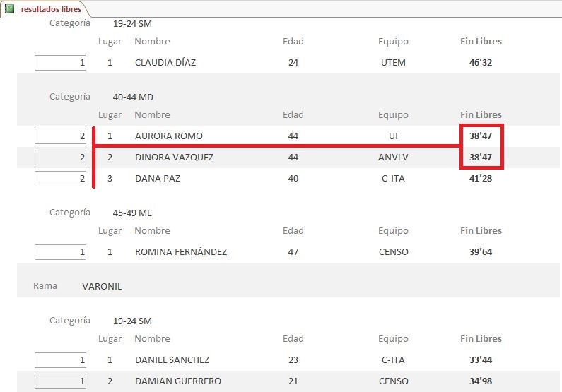Select the 33'44 time of DANIEL SANCHEZ

point(481,360)
